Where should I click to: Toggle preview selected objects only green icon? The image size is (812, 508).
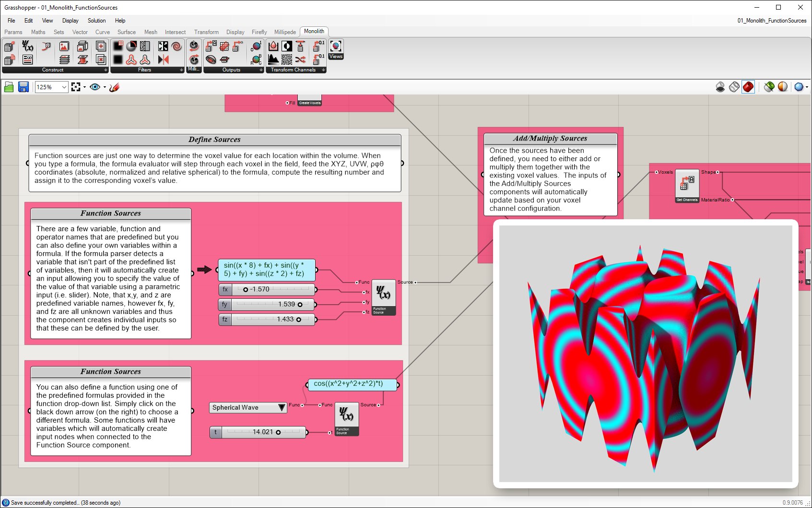point(769,87)
